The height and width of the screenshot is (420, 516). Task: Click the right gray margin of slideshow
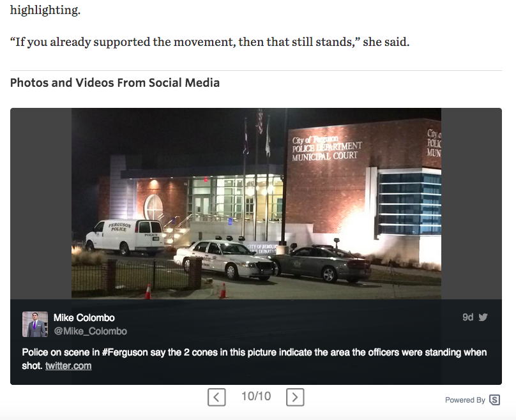471,204
